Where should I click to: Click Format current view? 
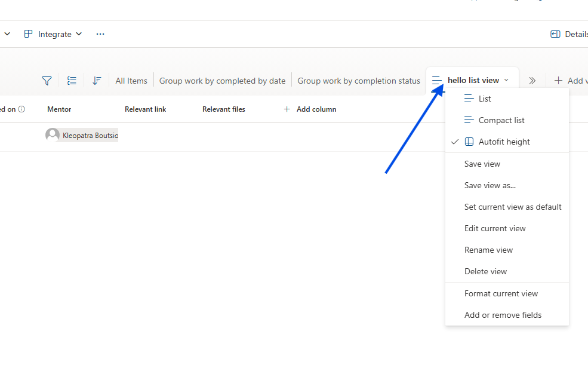tap(501, 293)
